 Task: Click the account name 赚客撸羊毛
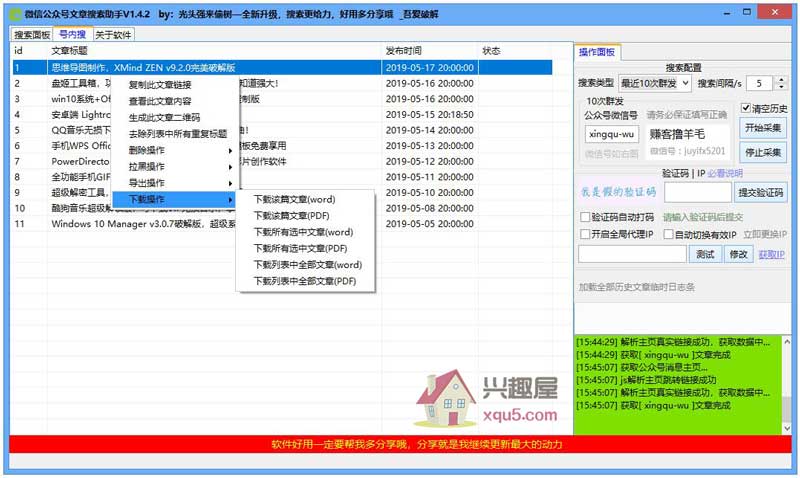coord(677,134)
